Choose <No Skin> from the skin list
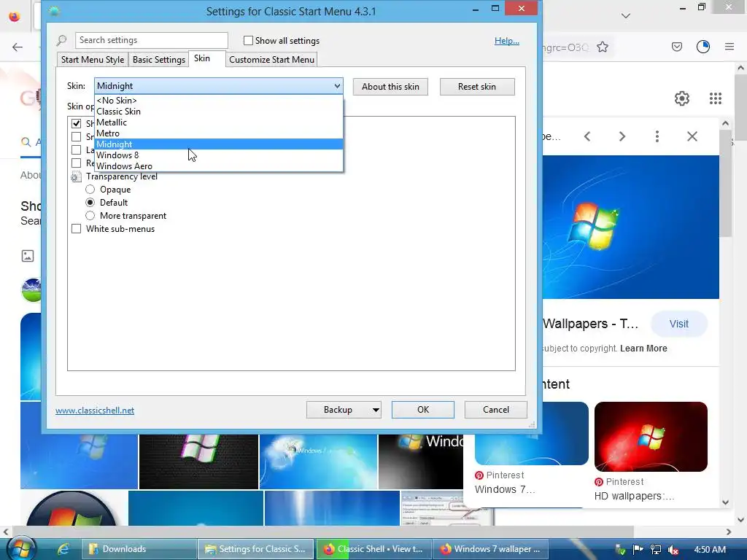Screen dimensions: 747x560 (x=219, y=101)
